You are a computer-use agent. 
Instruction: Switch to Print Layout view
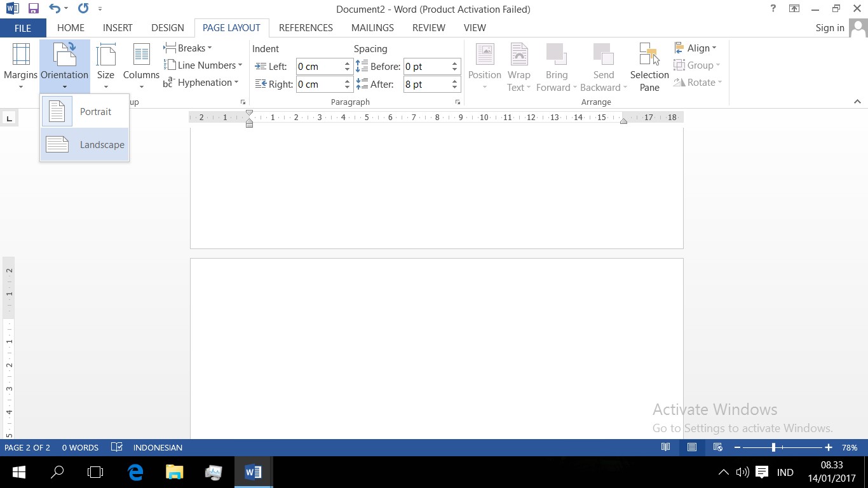pyautogui.click(x=692, y=447)
